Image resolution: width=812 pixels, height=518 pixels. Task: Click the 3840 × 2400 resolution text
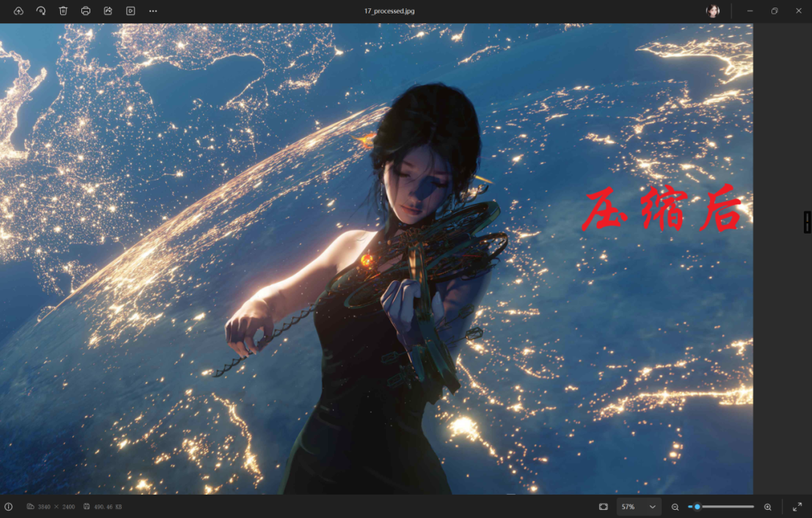[56, 507]
